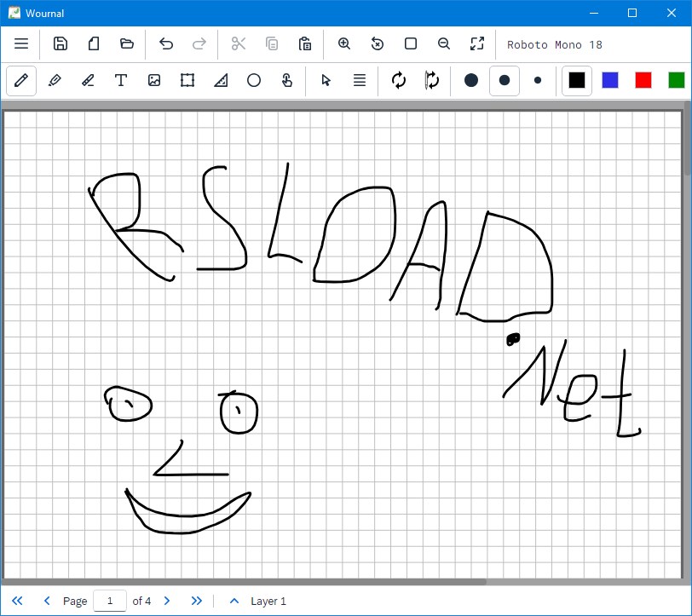This screenshot has width=692, height=616.
Task: Open the hamburger menu
Action: coord(21,43)
